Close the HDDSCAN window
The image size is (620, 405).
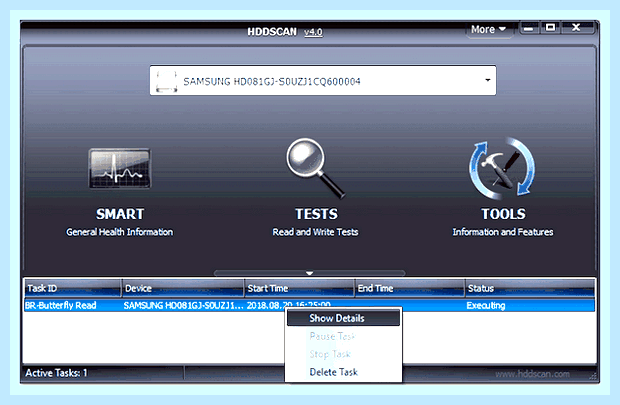[576, 28]
